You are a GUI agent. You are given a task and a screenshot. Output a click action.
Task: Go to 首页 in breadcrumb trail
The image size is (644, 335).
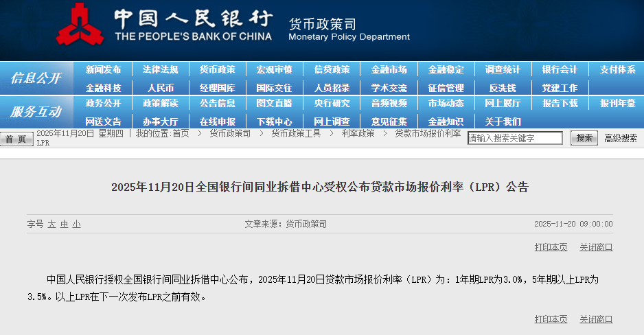click(x=181, y=133)
